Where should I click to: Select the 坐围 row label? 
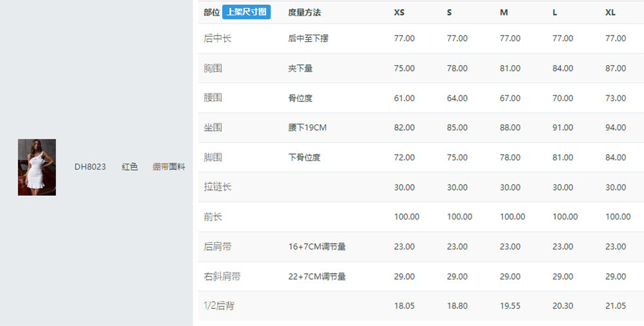[x=213, y=128]
